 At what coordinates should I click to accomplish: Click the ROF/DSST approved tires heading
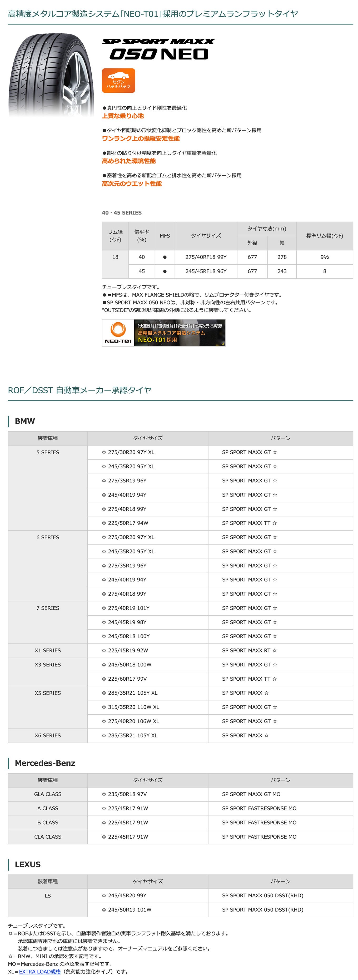80,390
